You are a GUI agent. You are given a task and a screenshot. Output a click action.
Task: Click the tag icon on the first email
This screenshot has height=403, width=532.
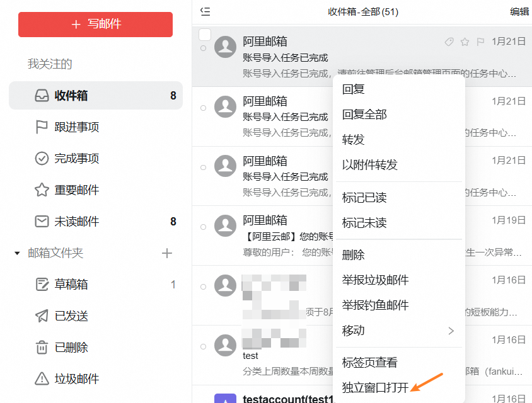click(449, 42)
